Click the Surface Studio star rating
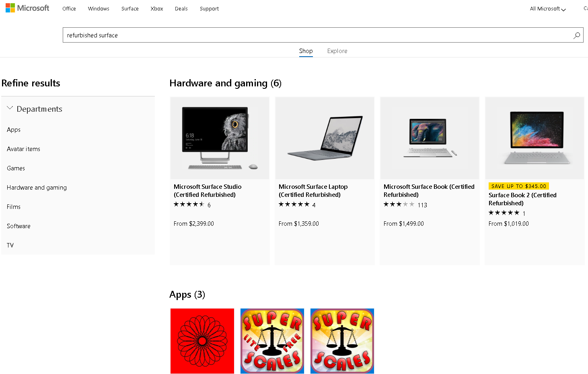This screenshot has width=588, height=374. [189, 204]
